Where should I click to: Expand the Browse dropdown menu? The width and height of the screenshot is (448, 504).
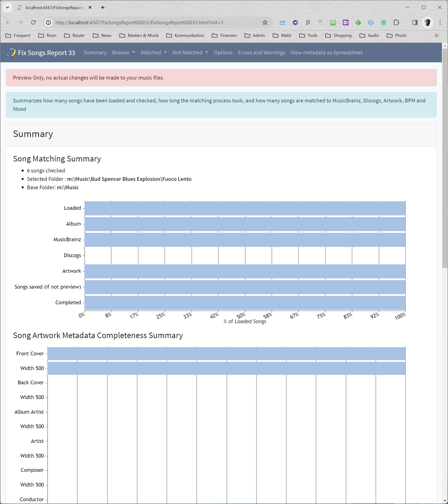(123, 52)
